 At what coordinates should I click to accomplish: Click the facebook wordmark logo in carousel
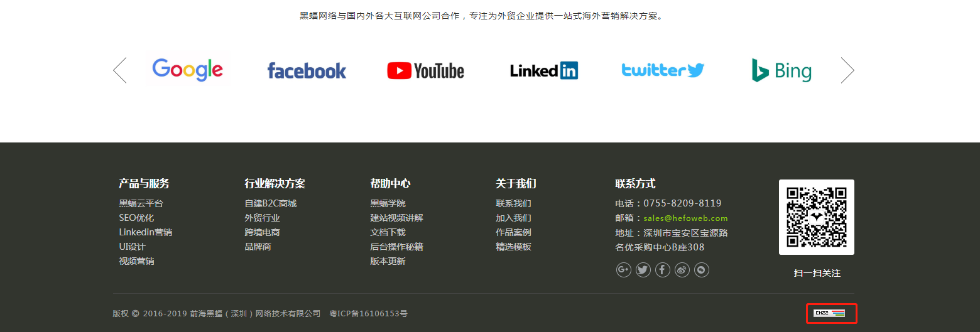[307, 71]
